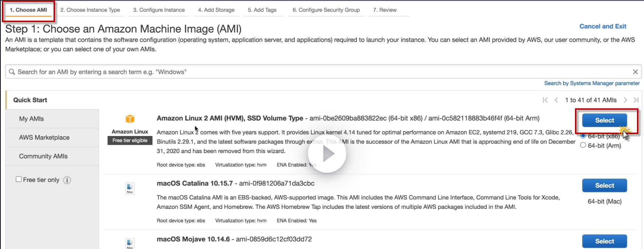Screen dimensions: 644x249
Task: Switch to the Configure Security Group tab
Action: point(326,10)
